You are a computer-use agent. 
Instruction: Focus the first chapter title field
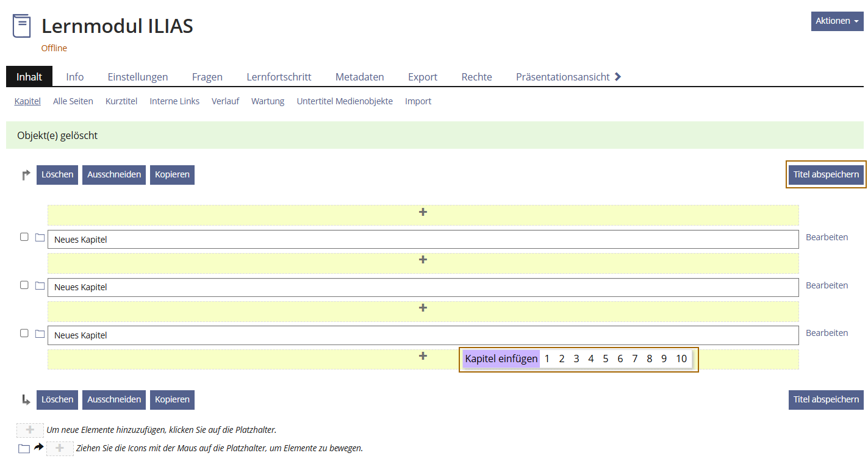pos(423,240)
